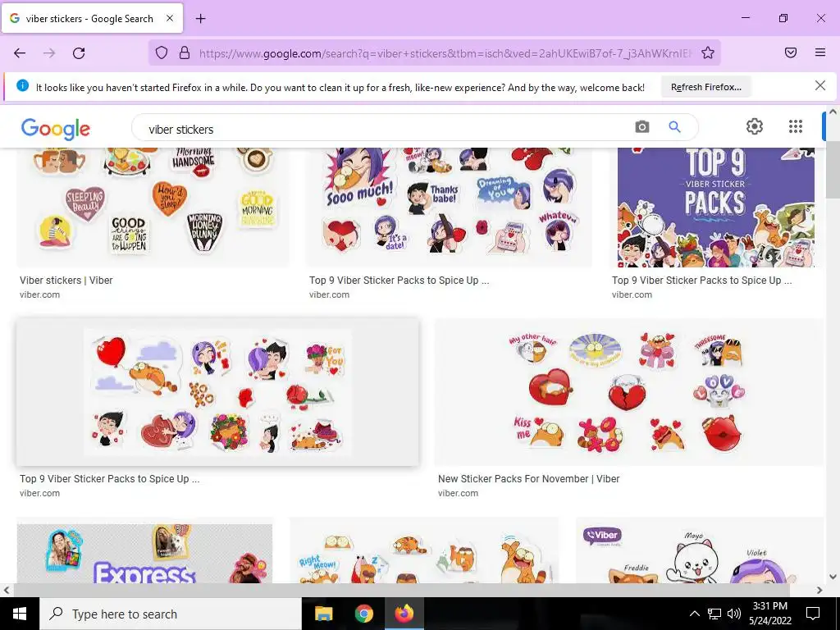Open the Sooo much! stickers thumbnail

pyautogui.click(x=449, y=207)
